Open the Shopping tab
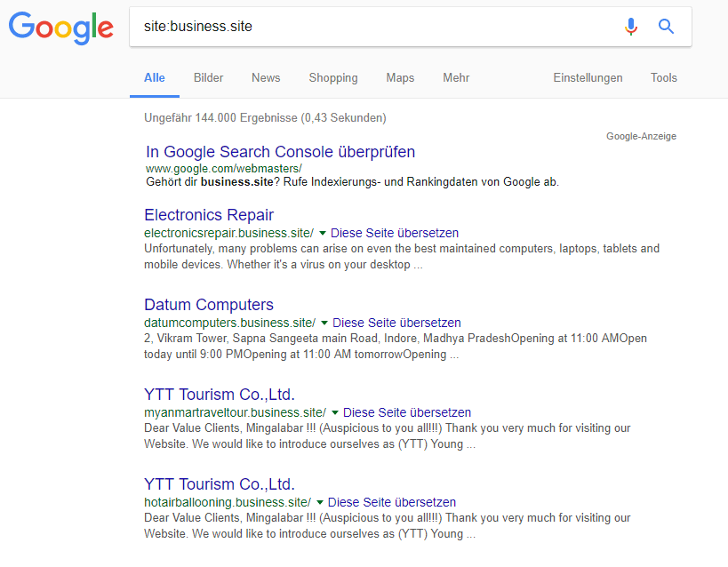The width and height of the screenshot is (728, 567). [x=332, y=77]
